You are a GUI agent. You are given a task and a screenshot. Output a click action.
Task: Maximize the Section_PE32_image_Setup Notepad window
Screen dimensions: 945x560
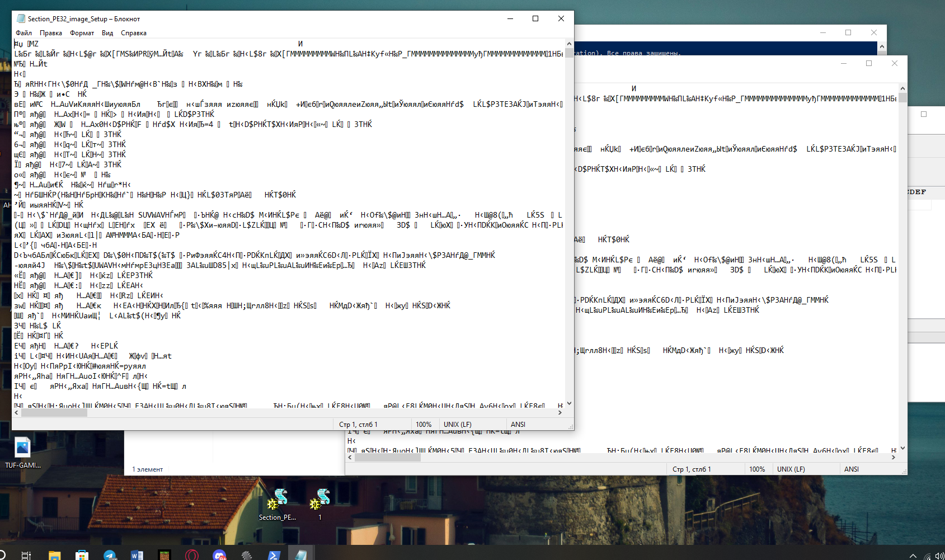pyautogui.click(x=535, y=18)
